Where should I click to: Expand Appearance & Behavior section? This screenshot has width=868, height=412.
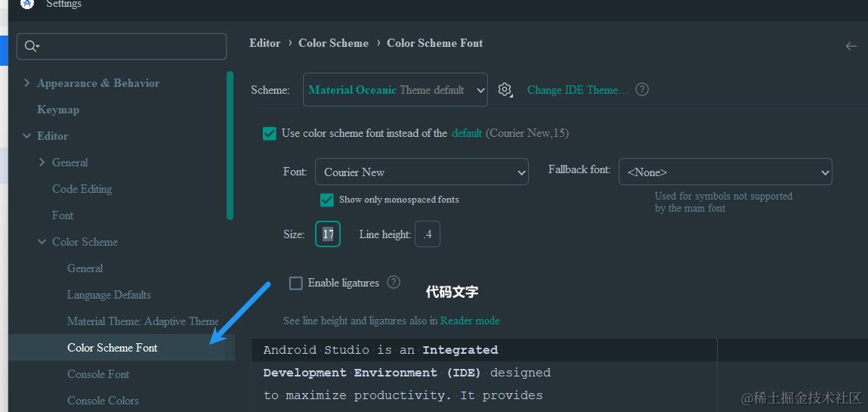point(26,83)
